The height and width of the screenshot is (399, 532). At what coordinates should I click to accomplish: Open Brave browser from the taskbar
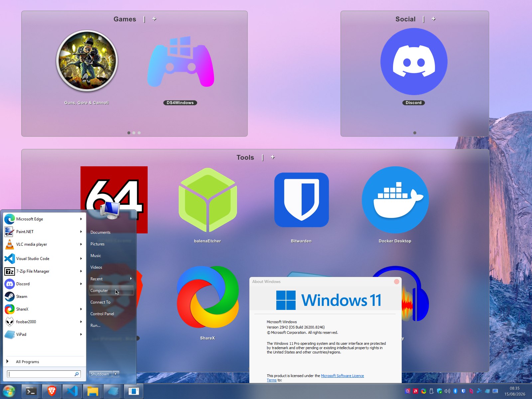pos(52,391)
